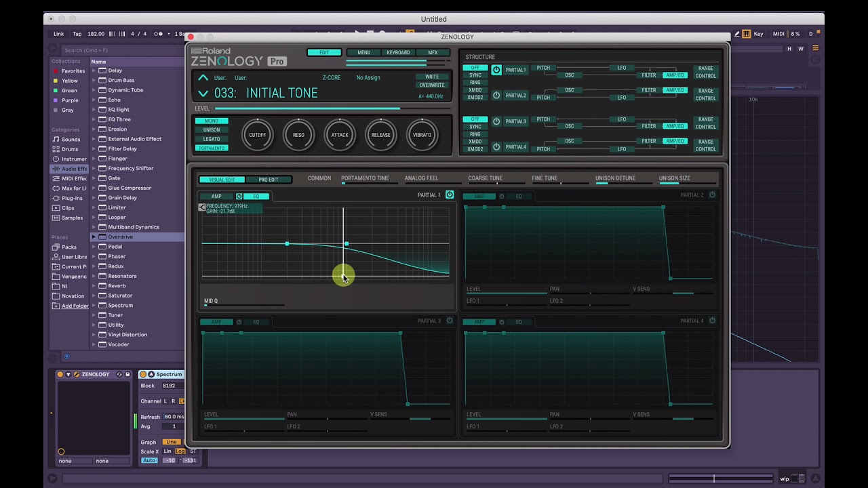
Task: Select SYNC for Partial 1/2 structure
Action: point(475,75)
